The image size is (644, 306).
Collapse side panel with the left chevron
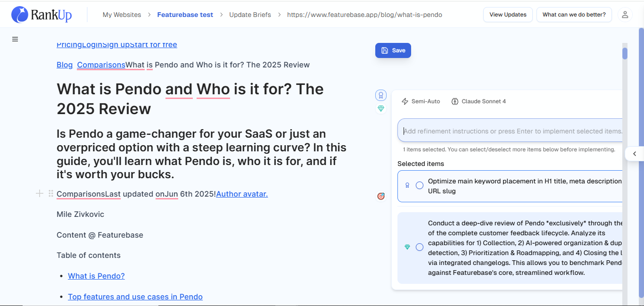point(635,154)
